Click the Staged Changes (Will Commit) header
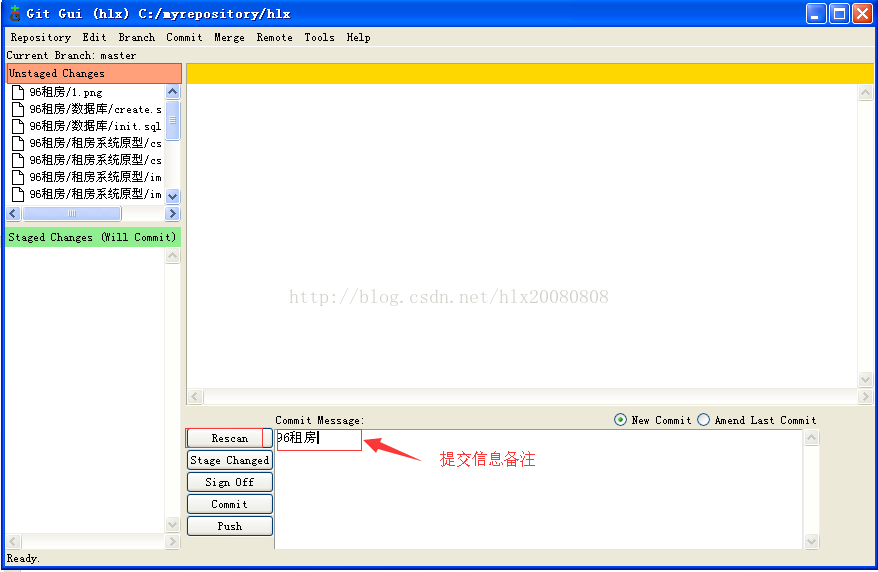The image size is (878, 572). pyautogui.click(x=93, y=237)
